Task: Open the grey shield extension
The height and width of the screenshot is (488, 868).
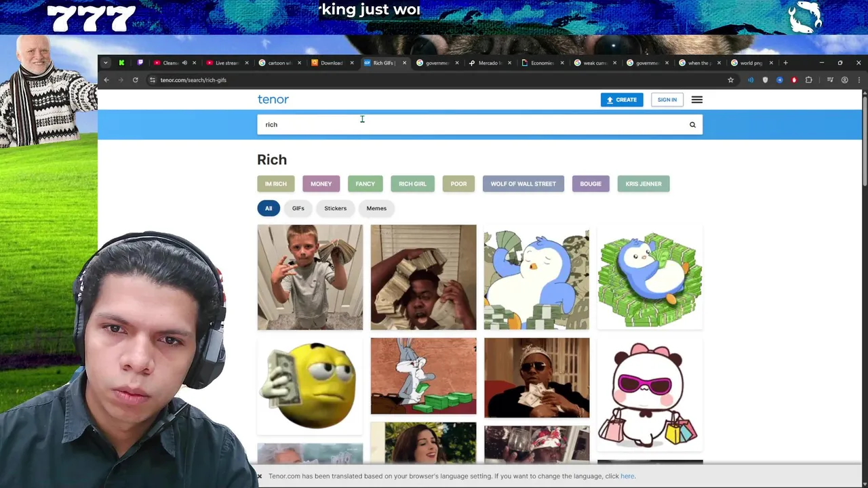Action: [765, 80]
